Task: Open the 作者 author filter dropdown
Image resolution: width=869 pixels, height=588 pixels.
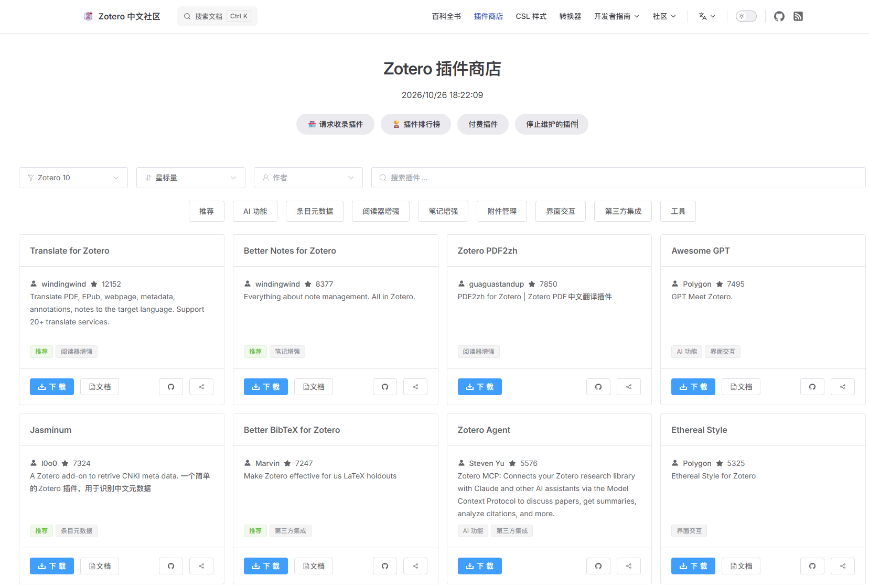Action: [308, 178]
